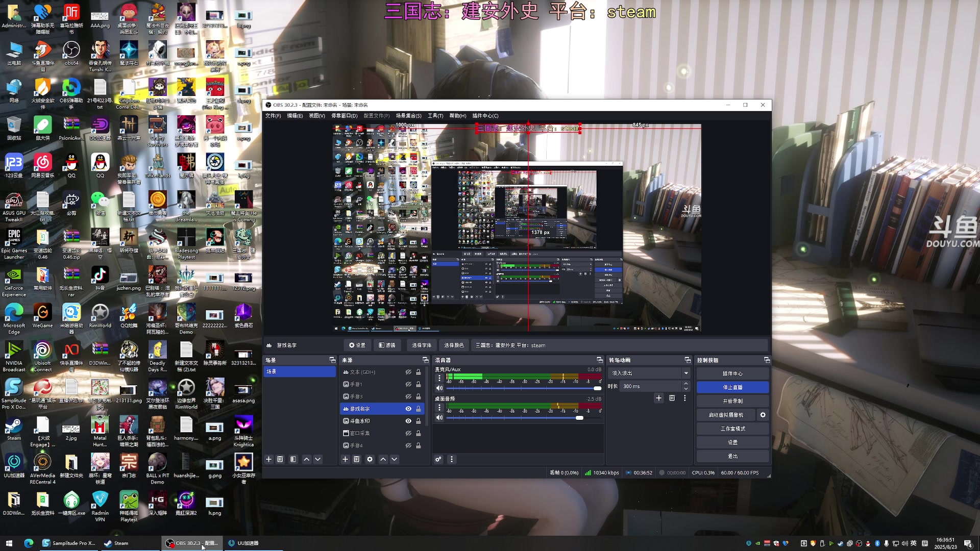
Task: Remove selected source with trash icon
Action: (357, 459)
